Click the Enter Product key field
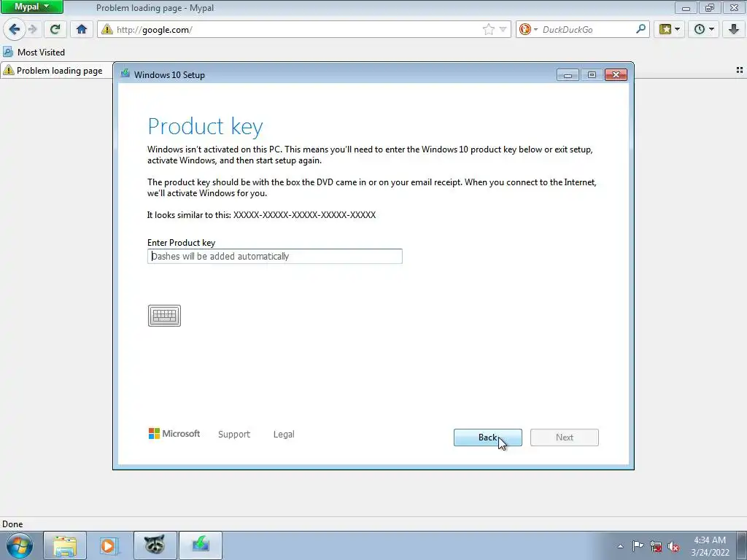This screenshot has width=747, height=560. pos(275,256)
